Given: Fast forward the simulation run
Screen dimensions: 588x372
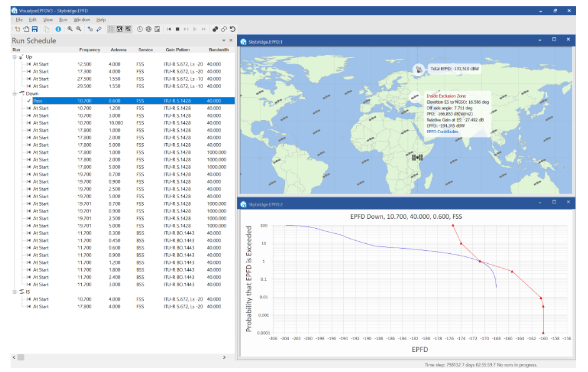Looking at the screenshot, I should pyautogui.click(x=204, y=29).
